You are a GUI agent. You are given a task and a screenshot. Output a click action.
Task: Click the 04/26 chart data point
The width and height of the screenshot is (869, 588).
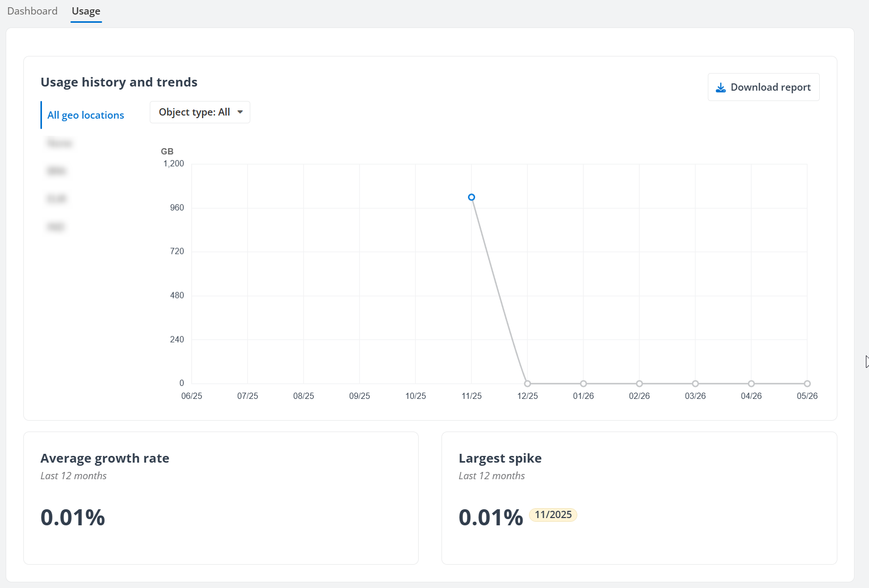(751, 384)
